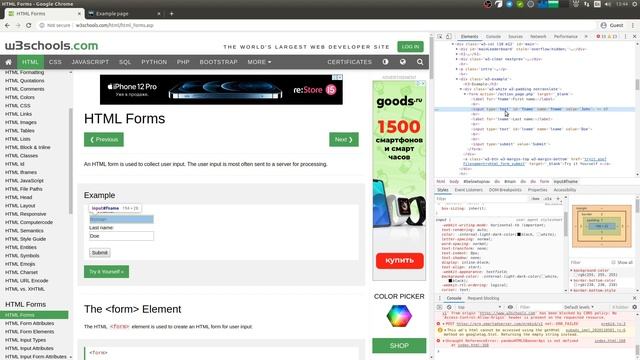This screenshot has width=640, height=360.
Task: Select the DevTools inspect element icon
Action: pos(440,36)
